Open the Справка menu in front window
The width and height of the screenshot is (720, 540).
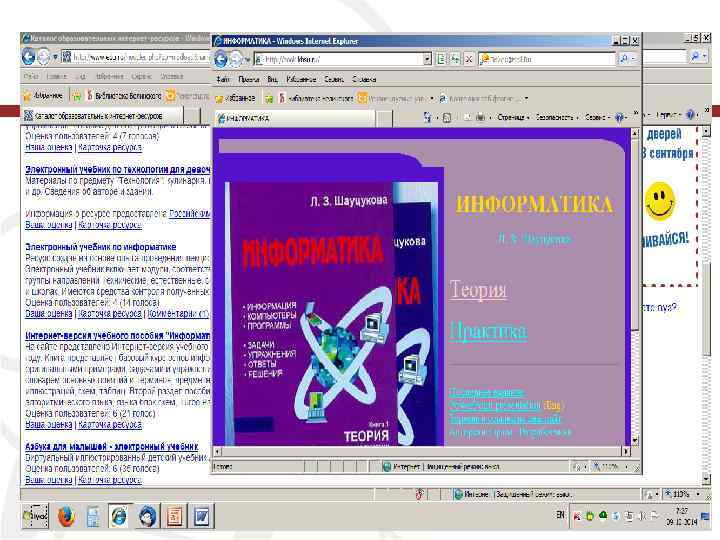pos(365,79)
